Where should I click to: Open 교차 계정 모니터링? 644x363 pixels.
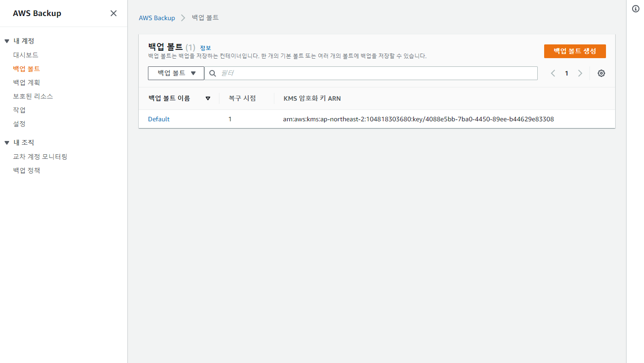tap(40, 157)
